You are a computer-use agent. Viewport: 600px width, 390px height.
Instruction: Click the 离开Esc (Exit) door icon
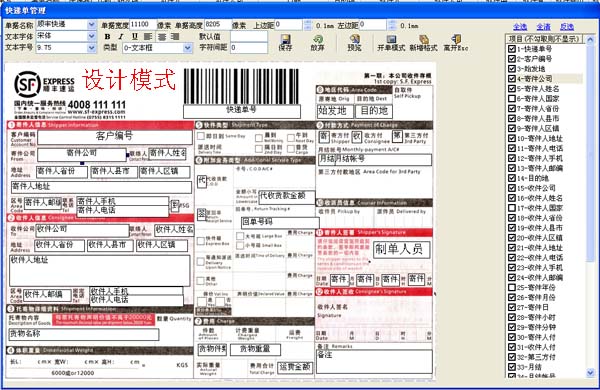coord(456,39)
